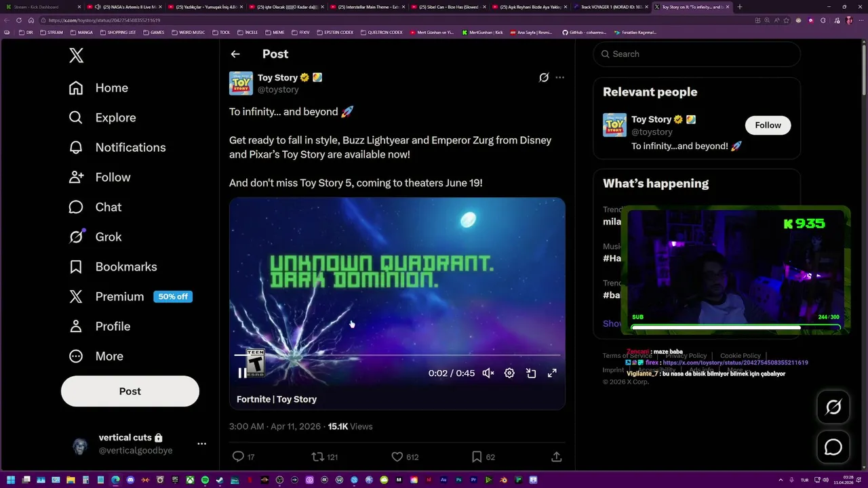Click the Bookmarks icon in the sidebar
The width and height of the screenshot is (868, 488).
tap(76, 267)
